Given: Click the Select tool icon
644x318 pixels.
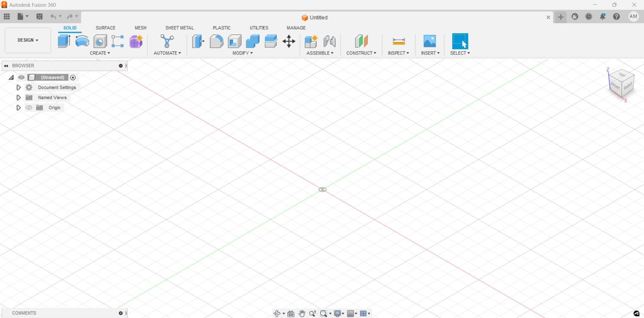Looking at the screenshot, I should (460, 41).
